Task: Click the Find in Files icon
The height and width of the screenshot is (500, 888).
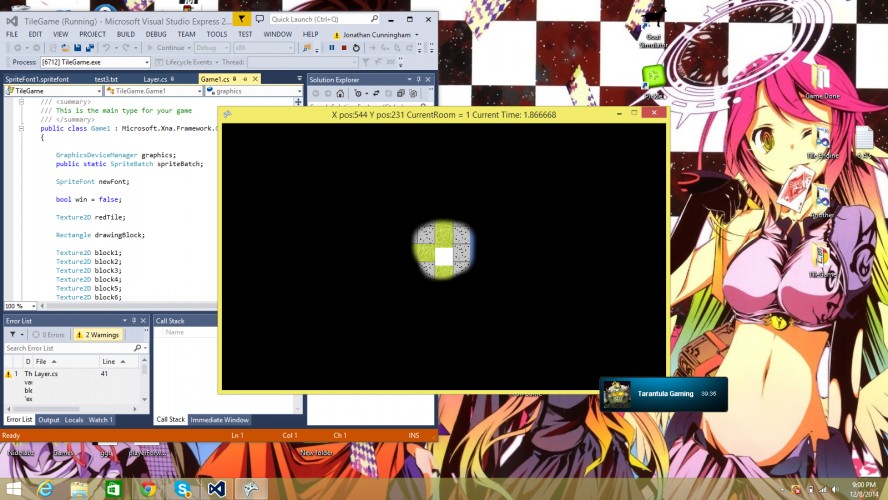Action: pyautogui.click(x=306, y=48)
